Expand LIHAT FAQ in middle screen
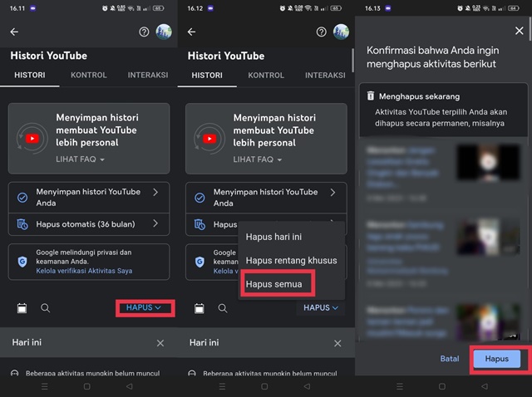 [x=258, y=159]
